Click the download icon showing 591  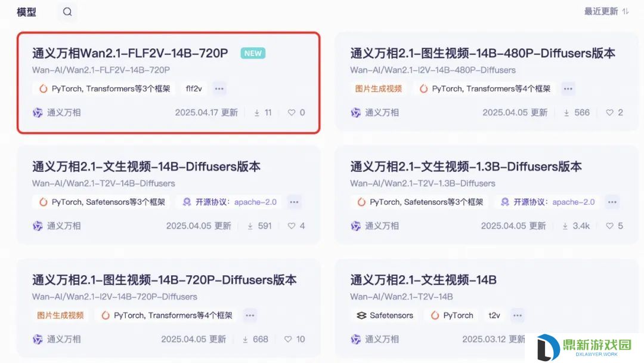[x=250, y=226]
